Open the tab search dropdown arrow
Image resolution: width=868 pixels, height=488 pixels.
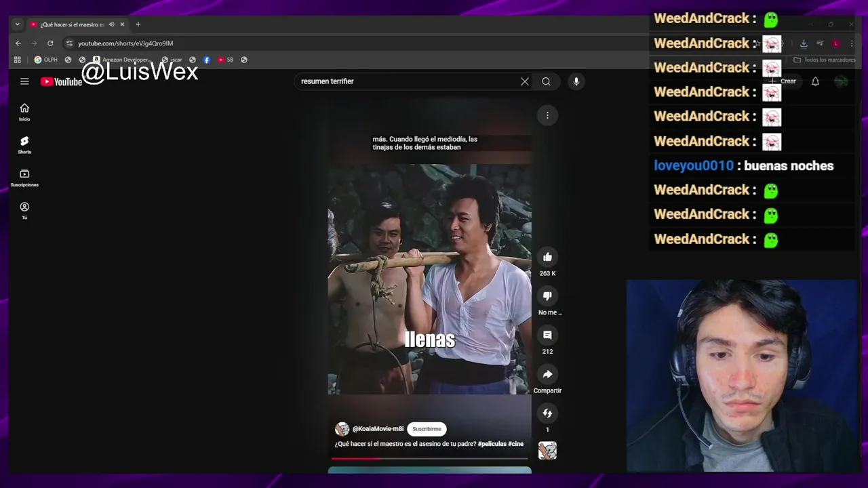point(18,24)
